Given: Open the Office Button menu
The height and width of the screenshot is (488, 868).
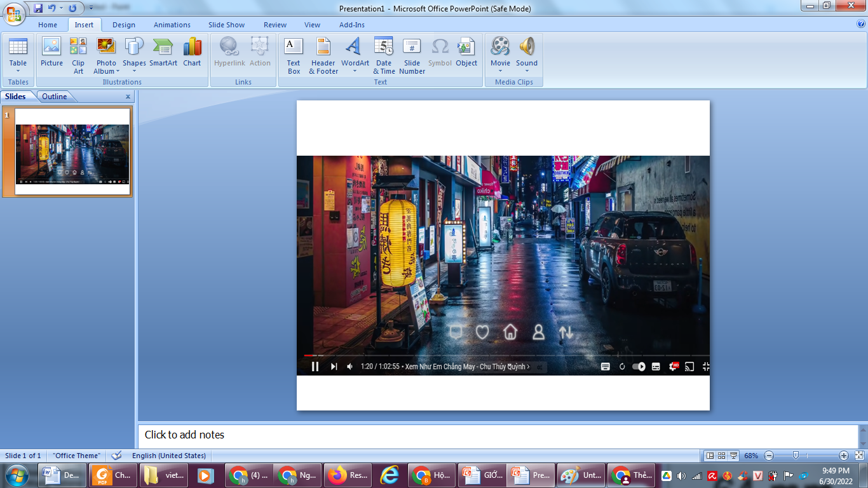Looking at the screenshot, I should (x=14, y=13).
